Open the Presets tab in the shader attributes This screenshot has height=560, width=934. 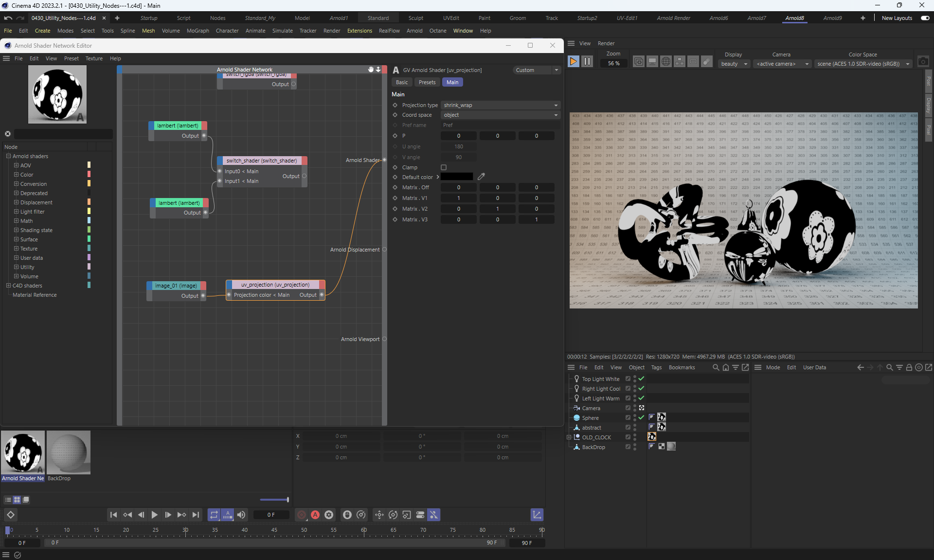click(x=427, y=82)
